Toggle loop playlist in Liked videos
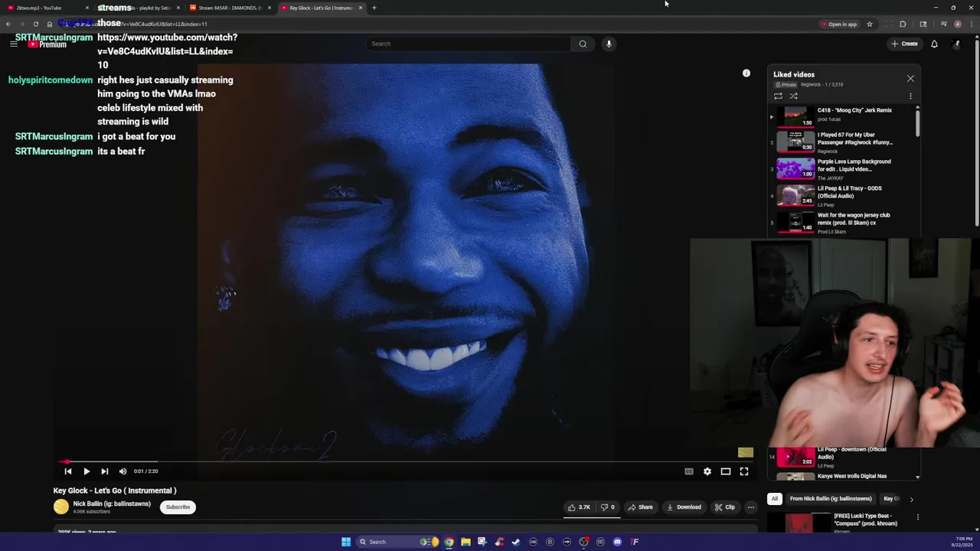This screenshot has height=551, width=980. coord(778,96)
